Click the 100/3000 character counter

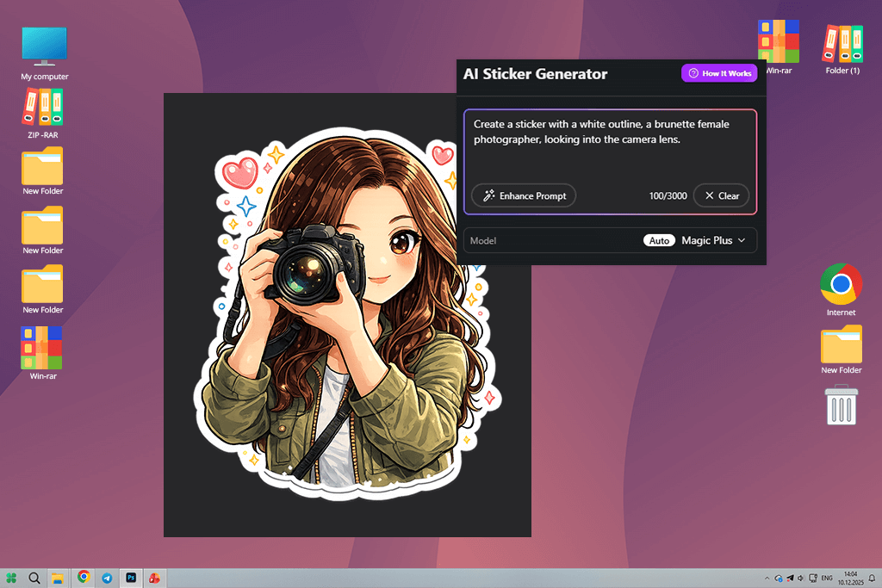point(668,195)
